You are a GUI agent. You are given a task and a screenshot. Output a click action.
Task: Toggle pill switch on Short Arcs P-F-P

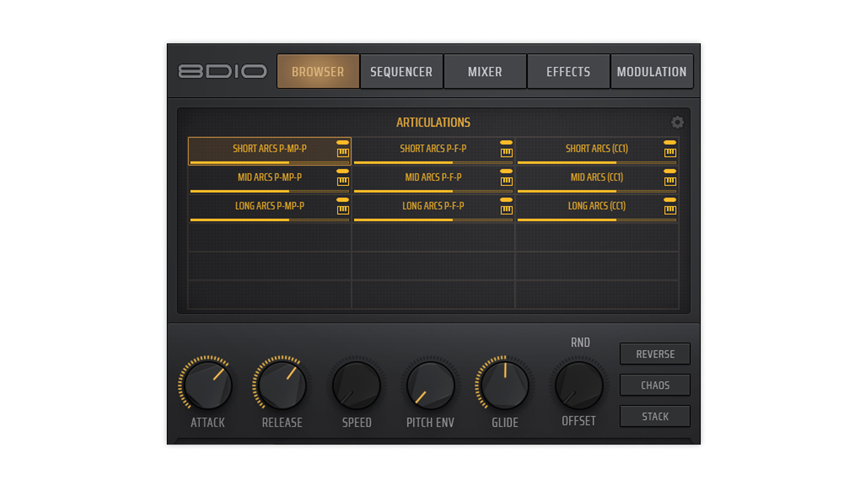click(506, 142)
